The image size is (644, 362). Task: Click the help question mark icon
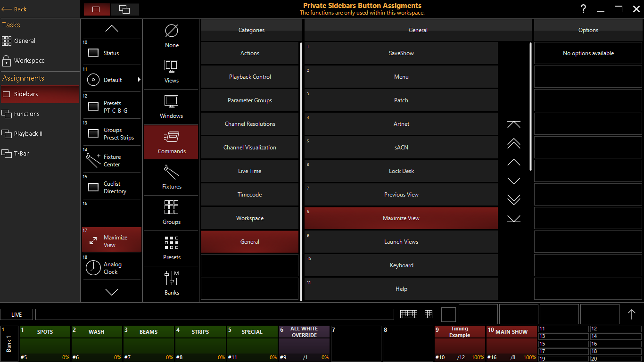coord(583,9)
